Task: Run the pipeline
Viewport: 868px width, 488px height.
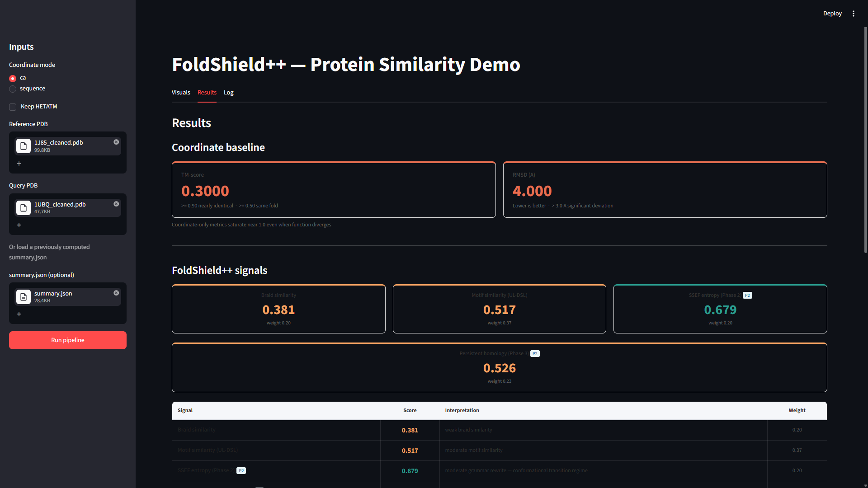Action: coord(68,340)
